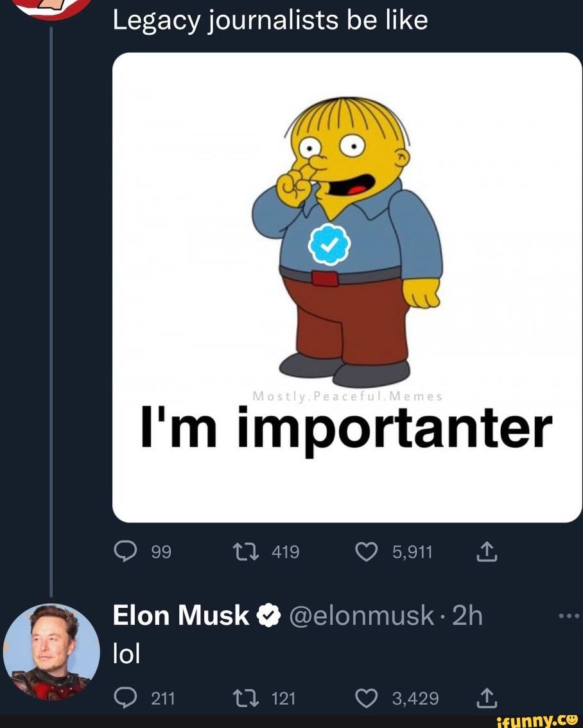Like Elon Musk's lol tweet
The image size is (583, 728).
click(367, 698)
